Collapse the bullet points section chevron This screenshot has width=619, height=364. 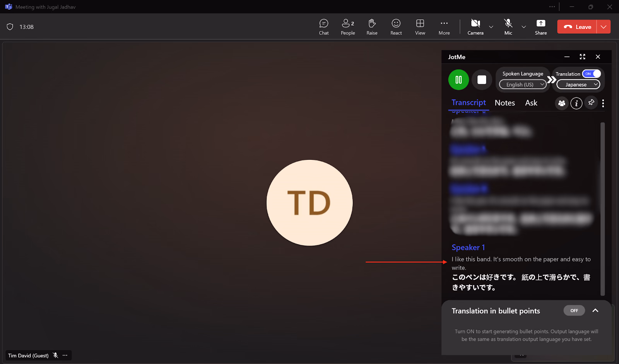[x=595, y=311]
